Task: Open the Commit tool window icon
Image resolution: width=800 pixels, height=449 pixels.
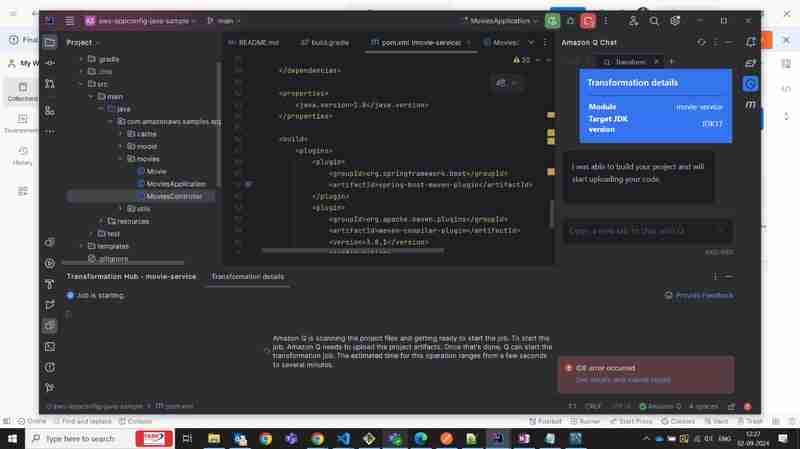Action: point(49,63)
